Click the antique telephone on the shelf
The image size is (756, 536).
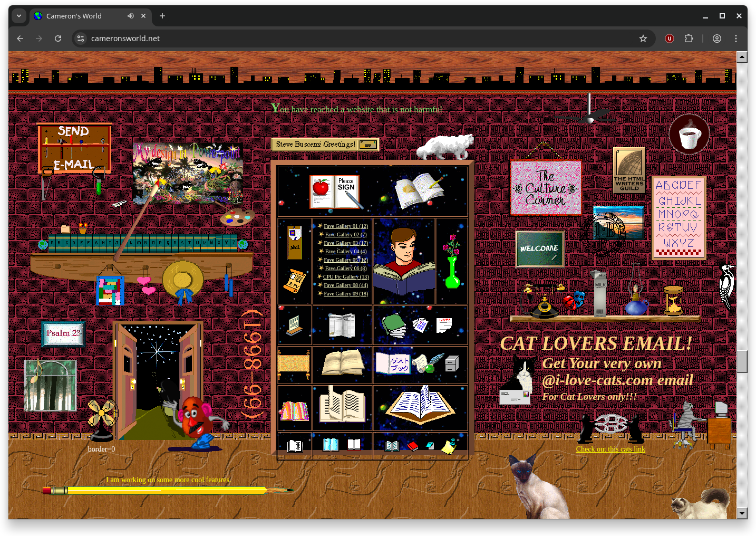tap(543, 301)
